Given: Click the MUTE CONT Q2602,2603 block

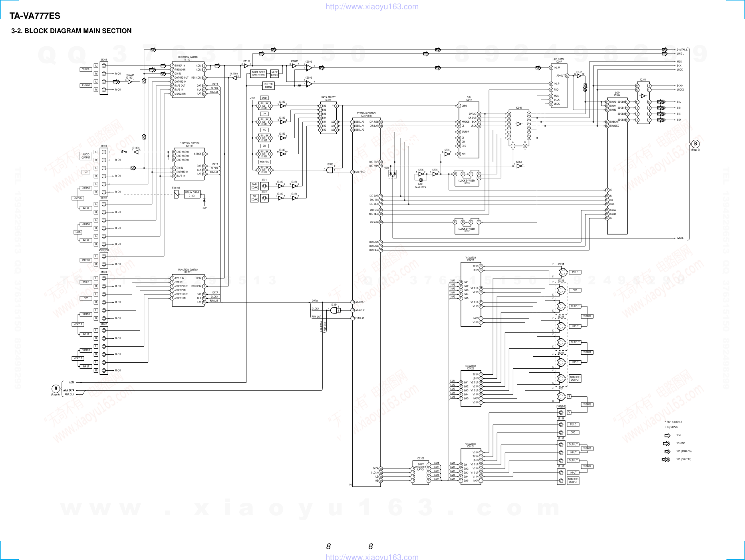Looking at the screenshot, I should [x=258, y=74].
